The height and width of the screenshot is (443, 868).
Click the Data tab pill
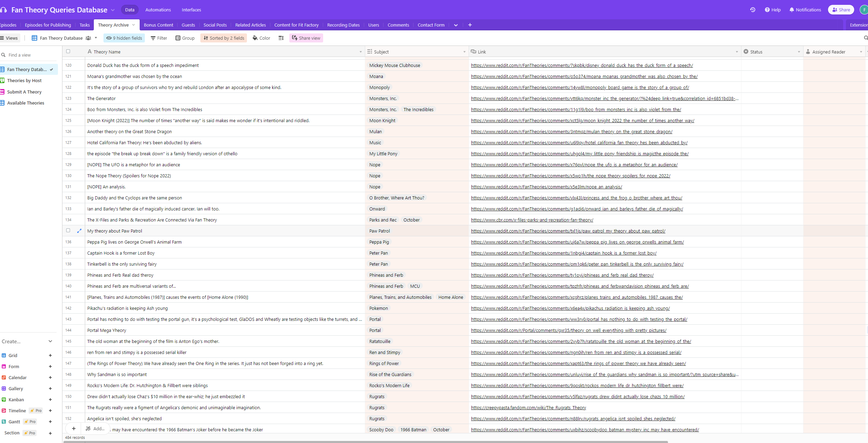tap(130, 10)
